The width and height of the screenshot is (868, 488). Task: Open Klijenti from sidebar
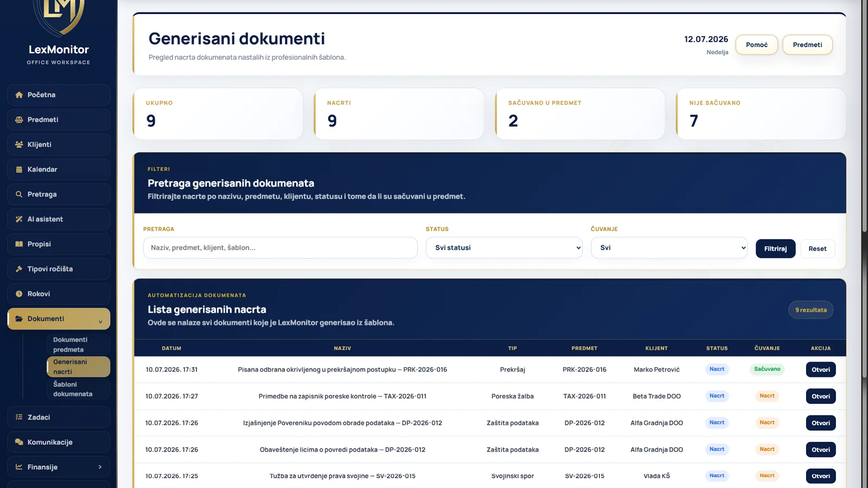pyautogui.click(x=59, y=145)
